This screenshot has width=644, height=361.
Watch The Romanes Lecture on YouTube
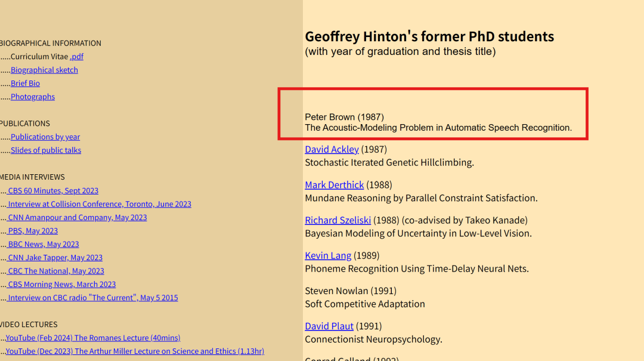(x=92, y=338)
